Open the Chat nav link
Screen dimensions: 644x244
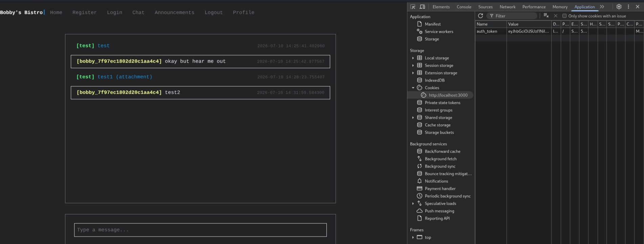[x=138, y=13]
